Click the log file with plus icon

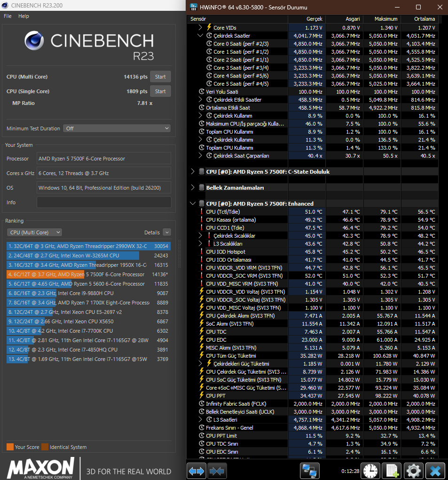click(393, 471)
